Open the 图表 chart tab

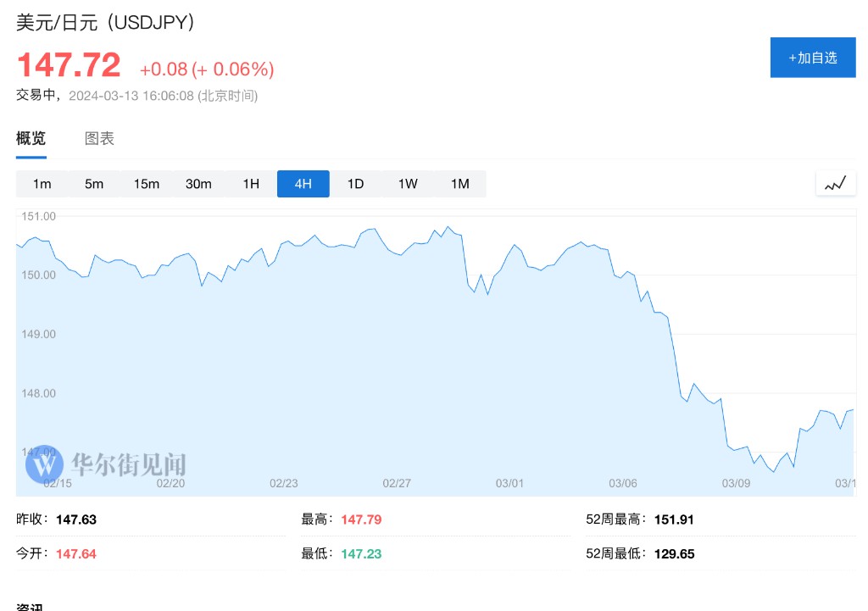[x=99, y=139]
